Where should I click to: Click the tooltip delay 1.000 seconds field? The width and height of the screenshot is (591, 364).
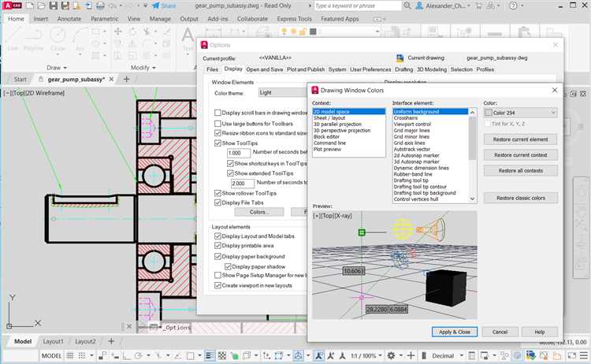[239, 153]
